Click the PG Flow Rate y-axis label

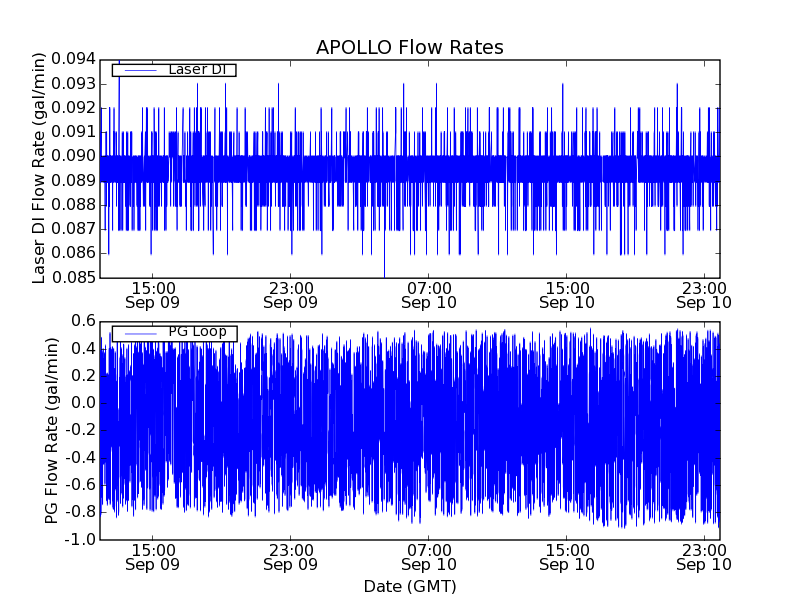pyautogui.click(x=52, y=430)
